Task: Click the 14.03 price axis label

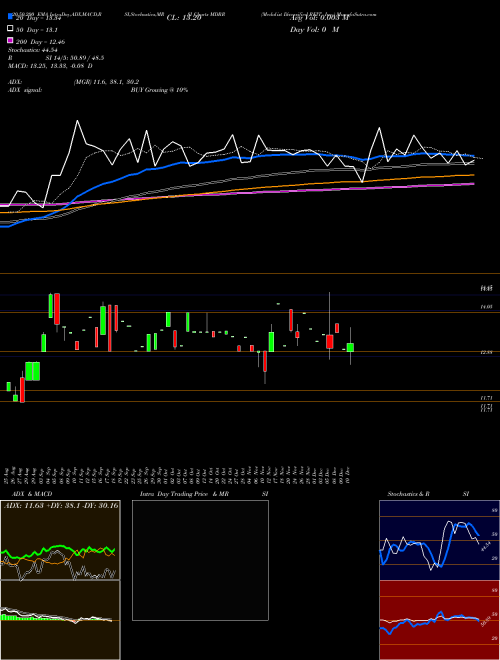Action: [x=487, y=307]
